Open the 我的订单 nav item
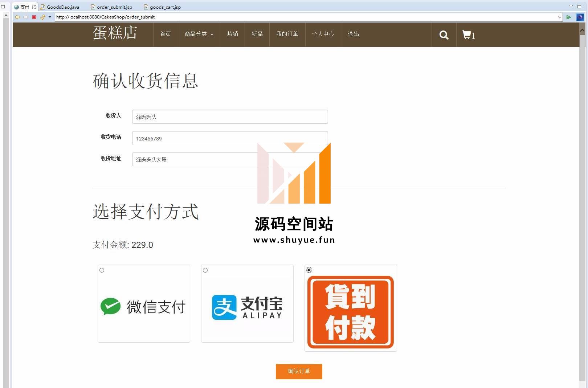Image resolution: width=588 pixels, height=388 pixels. coord(287,34)
